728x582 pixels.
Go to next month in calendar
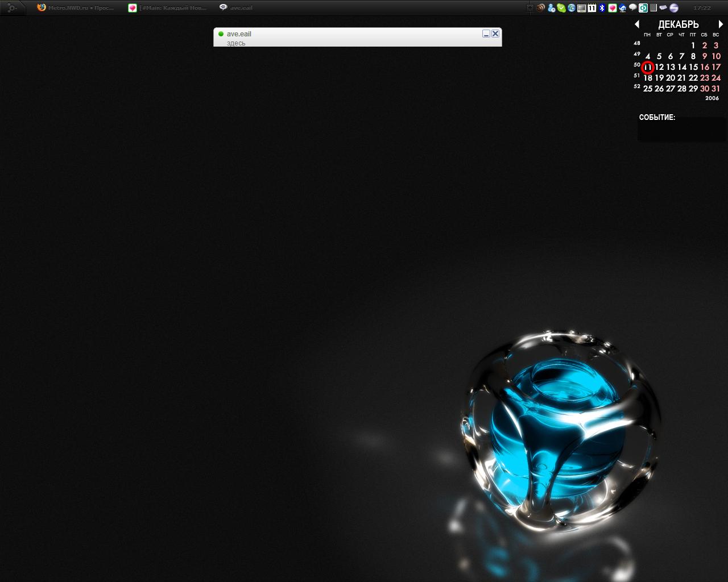(721, 24)
